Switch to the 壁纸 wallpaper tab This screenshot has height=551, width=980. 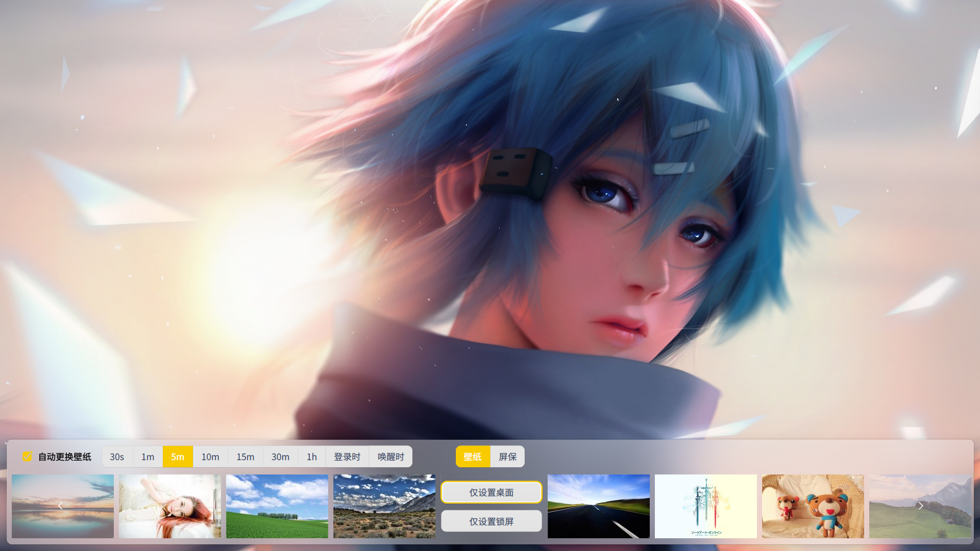tap(473, 457)
